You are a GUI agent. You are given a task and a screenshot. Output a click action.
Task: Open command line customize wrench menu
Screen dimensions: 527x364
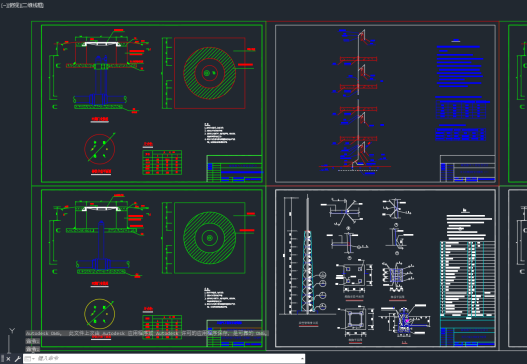17,359
